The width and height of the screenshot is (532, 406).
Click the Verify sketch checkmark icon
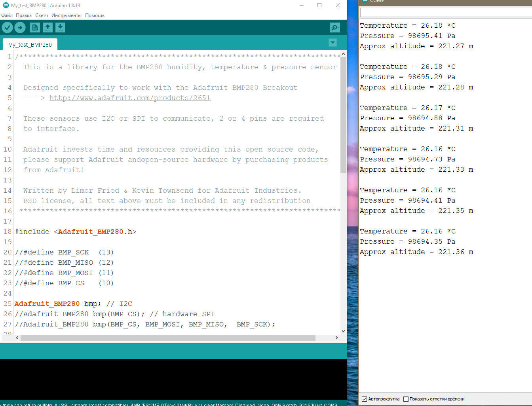[8, 27]
